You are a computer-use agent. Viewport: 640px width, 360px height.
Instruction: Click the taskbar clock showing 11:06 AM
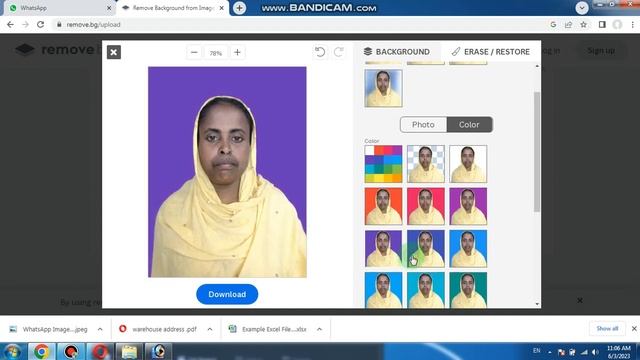point(619,352)
